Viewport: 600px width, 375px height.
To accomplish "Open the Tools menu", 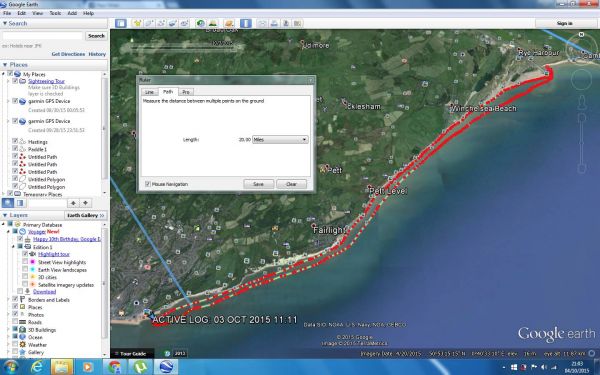I will click(x=55, y=13).
